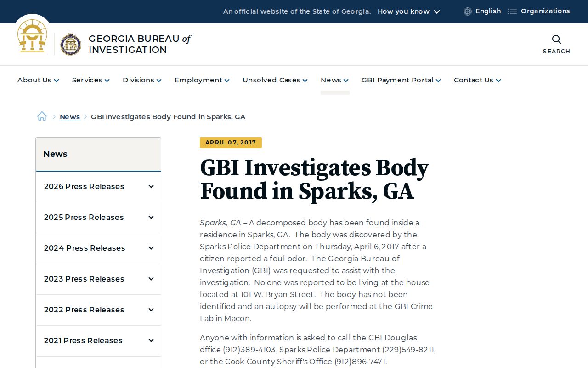588x368 pixels.
Task: Click the Georgia state seal logo
Action: pos(32,36)
